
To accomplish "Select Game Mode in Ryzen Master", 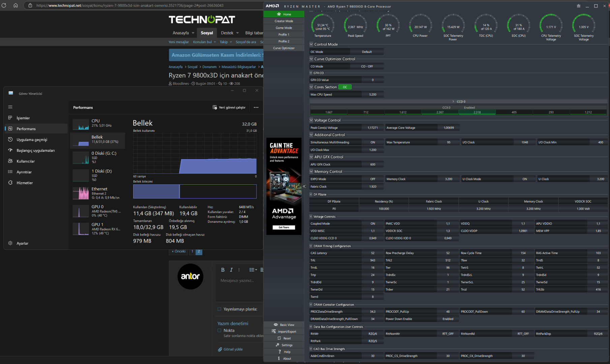I will click(x=284, y=28).
